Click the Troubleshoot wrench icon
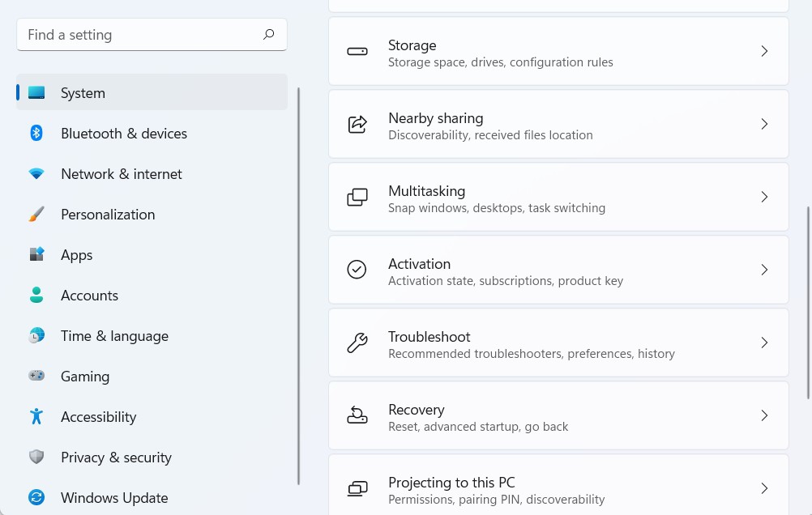The height and width of the screenshot is (515, 812). (x=357, y=343)
